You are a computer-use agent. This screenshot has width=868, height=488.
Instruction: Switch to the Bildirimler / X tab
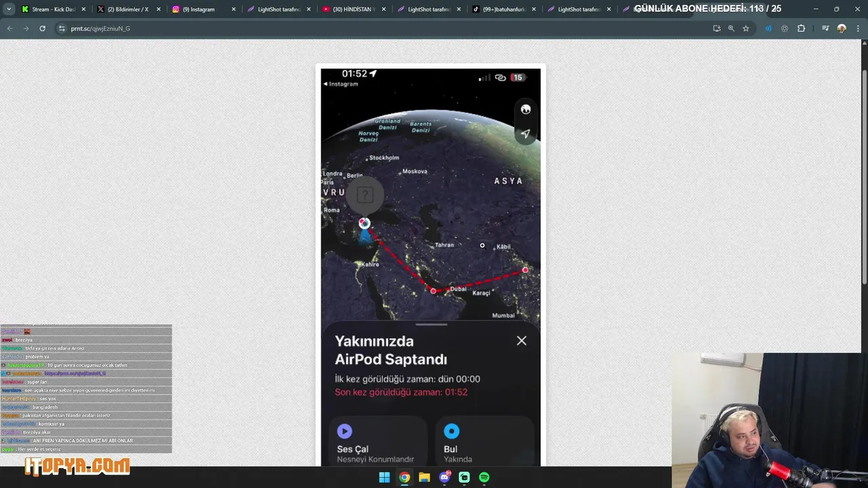(x=128, y=9)
